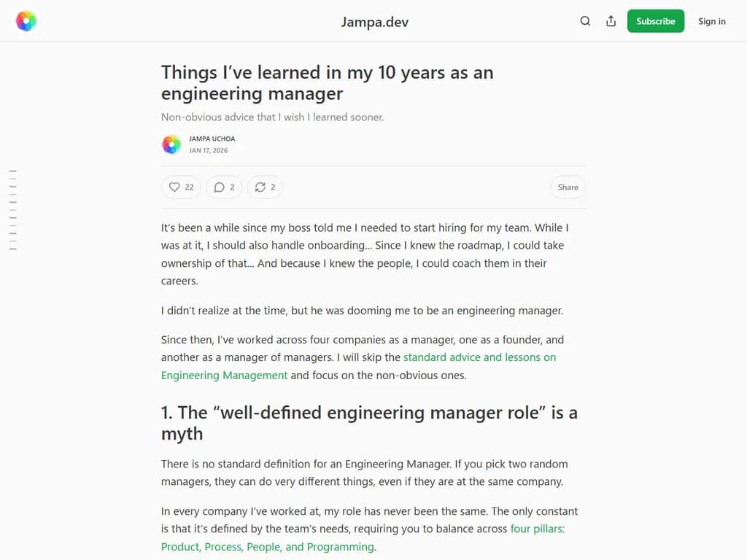The height and width of the screenshot is (560, 747).
Task: Open the search icon in the header
Action: [x=585, y=21]
